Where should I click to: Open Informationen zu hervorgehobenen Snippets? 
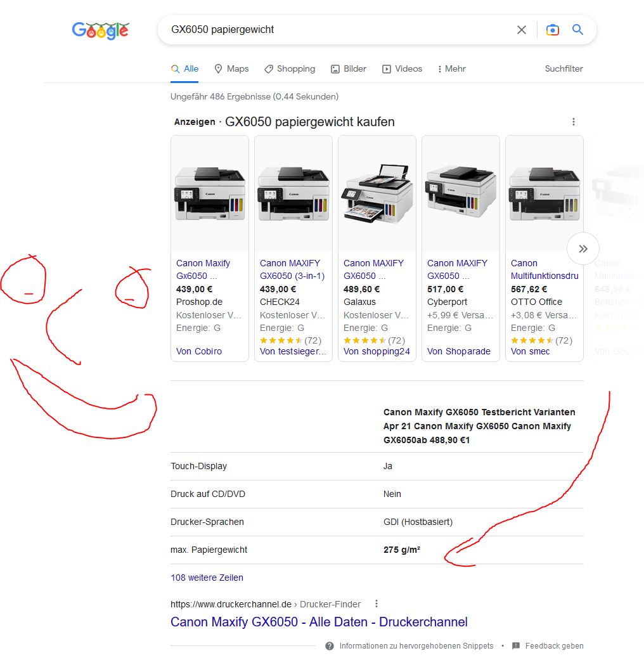pyautogui.click(x=416, y=646)
